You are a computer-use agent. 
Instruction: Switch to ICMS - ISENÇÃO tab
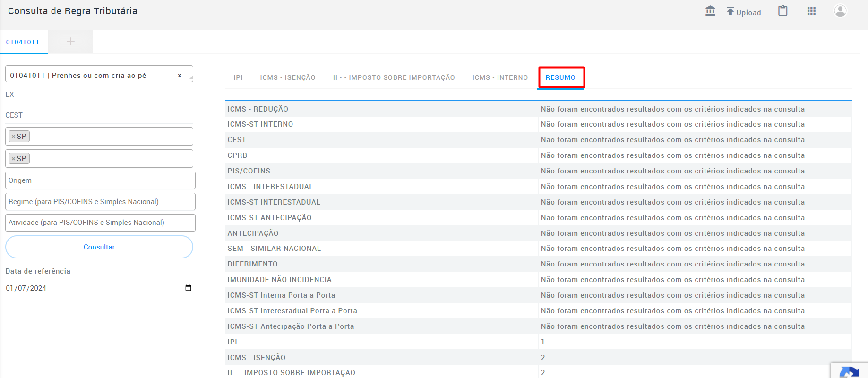(x=288, y=77)
